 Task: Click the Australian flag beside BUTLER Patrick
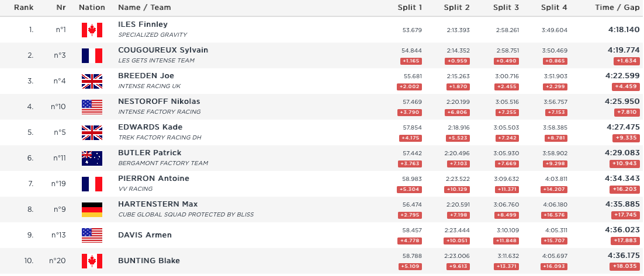[x=92, y=158]
